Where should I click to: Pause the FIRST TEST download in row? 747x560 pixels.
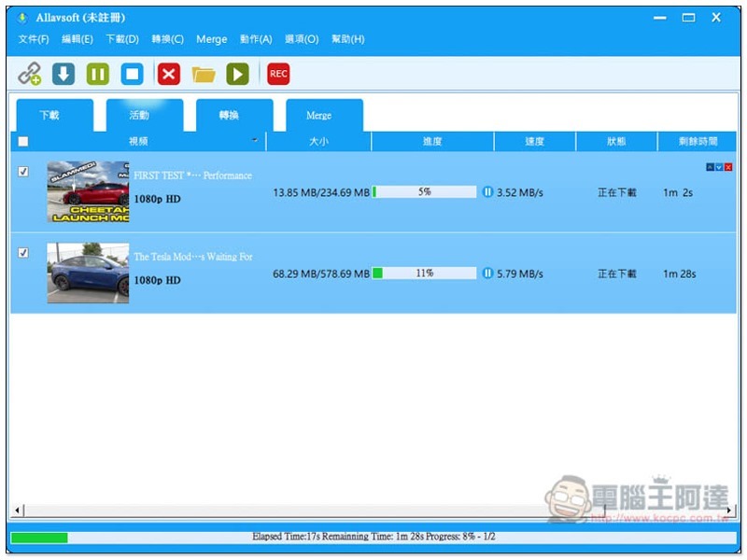click(x=487, y=192)
